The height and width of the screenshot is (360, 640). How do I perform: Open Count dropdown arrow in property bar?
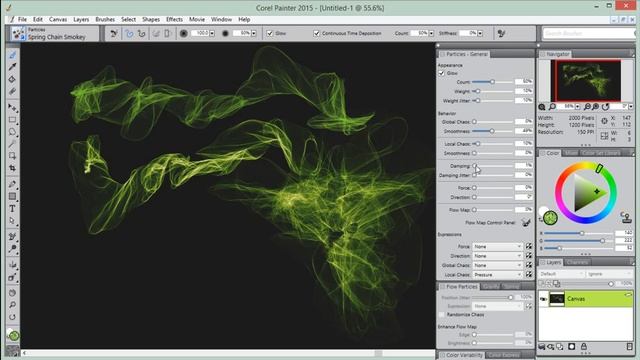point(431,33)
